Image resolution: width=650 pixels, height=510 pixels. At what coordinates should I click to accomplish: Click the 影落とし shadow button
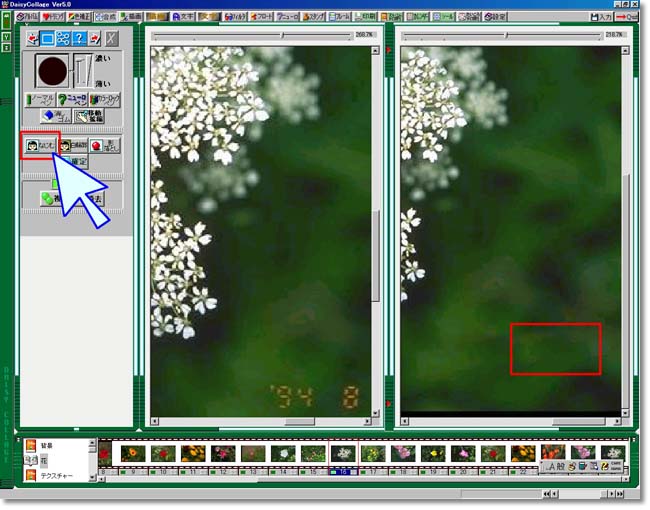tap(105, 146)
